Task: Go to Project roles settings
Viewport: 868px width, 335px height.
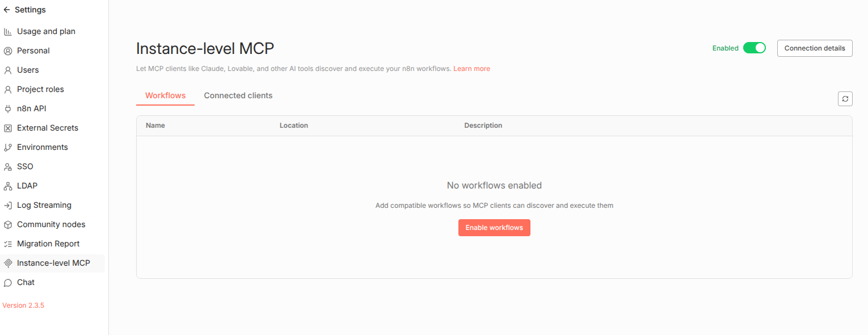Action: click(40, 89)
